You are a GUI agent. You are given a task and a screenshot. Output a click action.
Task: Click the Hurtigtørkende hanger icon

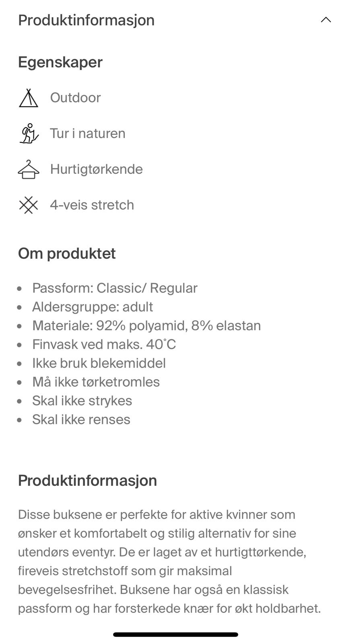[x=28, y=169]
